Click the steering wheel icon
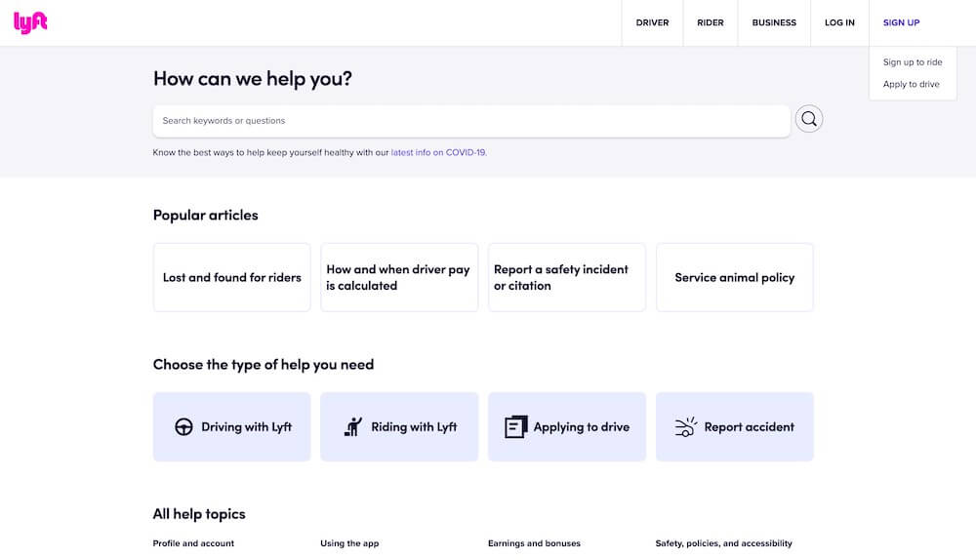Image resolution: width=976 pixels, height=560 pixels. point(183,427)
